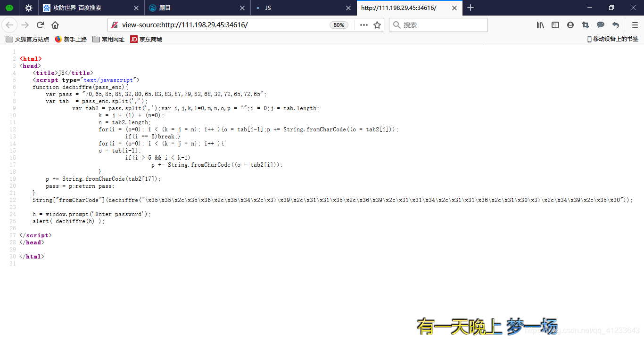The image size is (644, 339).
Task: Click the h = window.prompt('Enter password') line
Action: (92, 214)
